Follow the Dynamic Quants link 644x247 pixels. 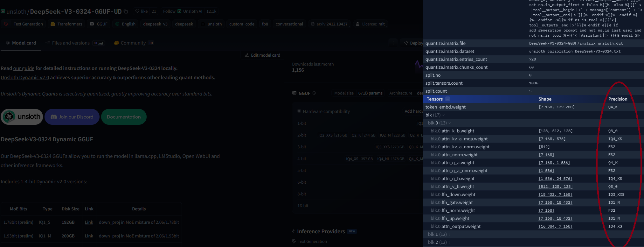tap(40, 94)
